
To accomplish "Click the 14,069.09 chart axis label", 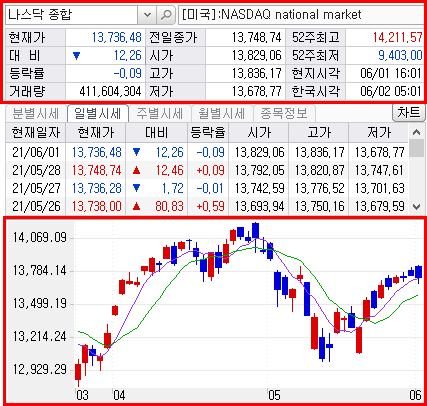I will point(40,238).
